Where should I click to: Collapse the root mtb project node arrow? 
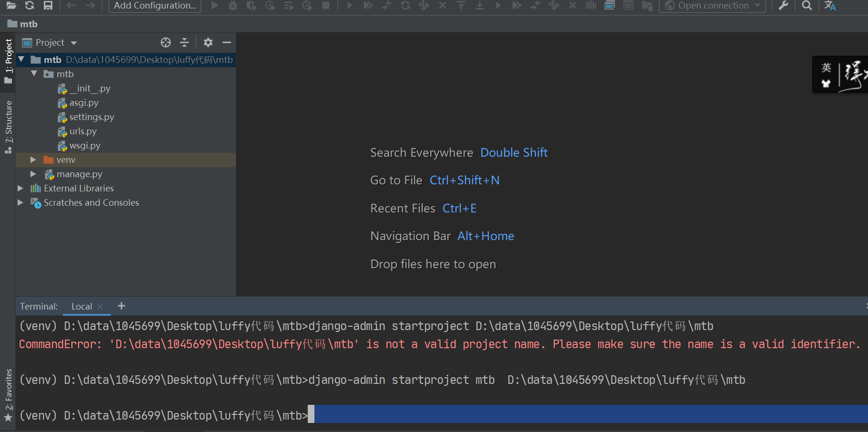(x=21, y=60)
